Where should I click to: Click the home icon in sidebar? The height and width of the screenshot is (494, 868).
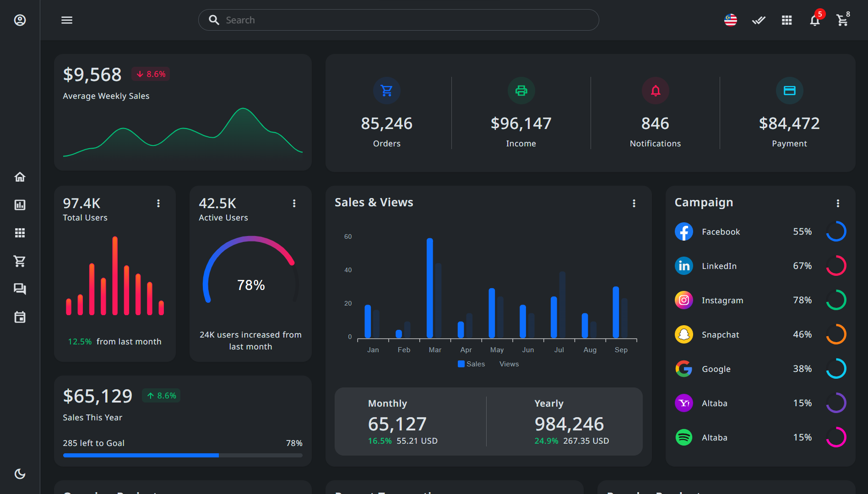point(20,177)
